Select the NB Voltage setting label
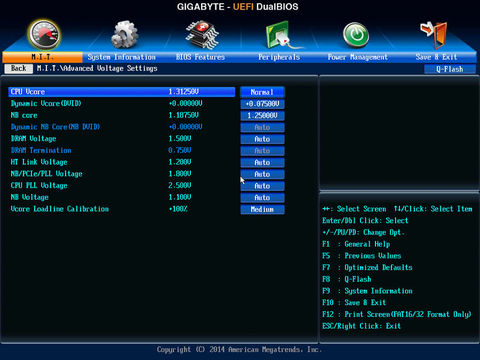This screenshot has width=480, height=360. click(30, 197)
